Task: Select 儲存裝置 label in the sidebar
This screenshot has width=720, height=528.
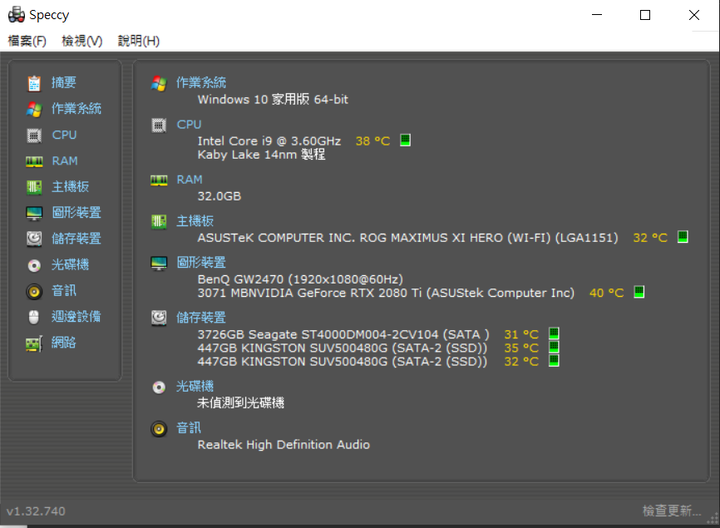Action: pos(76,239)
